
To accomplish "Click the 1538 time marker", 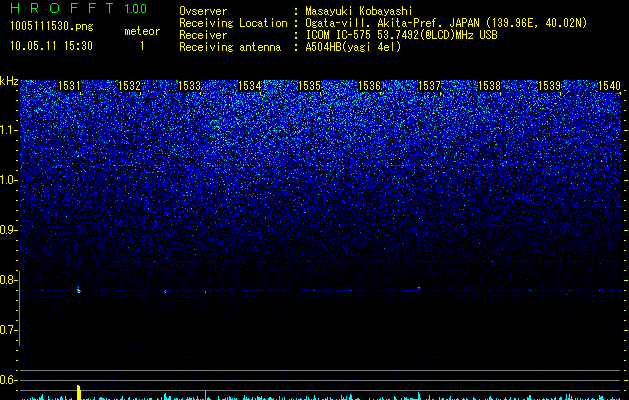I will (x=489, y=86).
